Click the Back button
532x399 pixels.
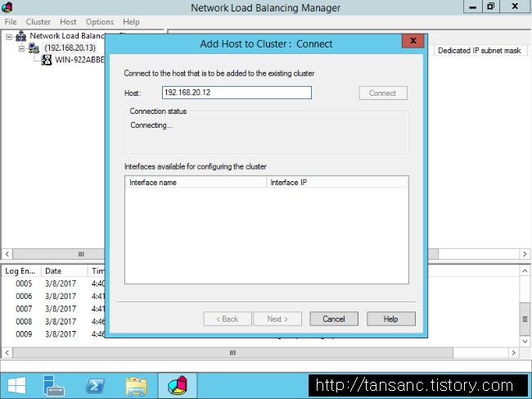coord(228,319)
